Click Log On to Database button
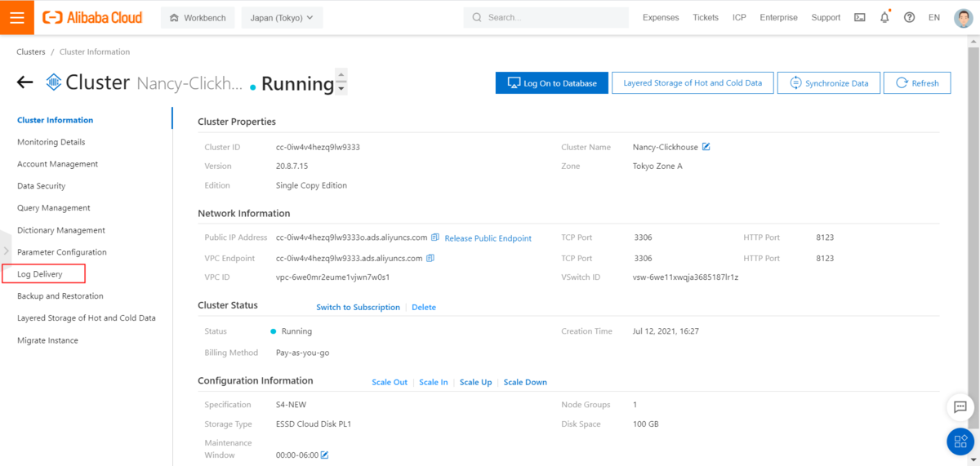The height and width of the screenshot is (466, 980). point(552,82)
